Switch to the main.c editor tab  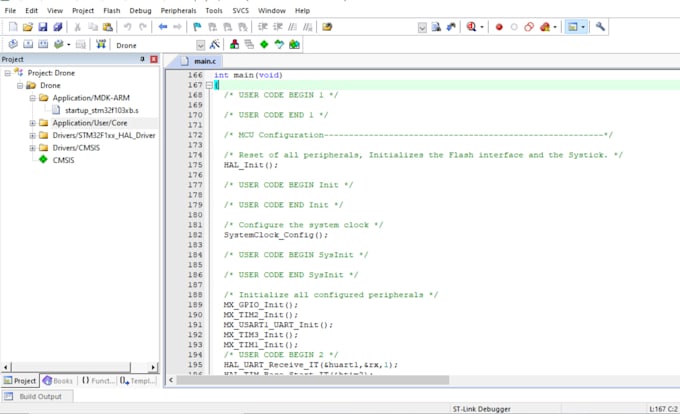pos(199,61)
